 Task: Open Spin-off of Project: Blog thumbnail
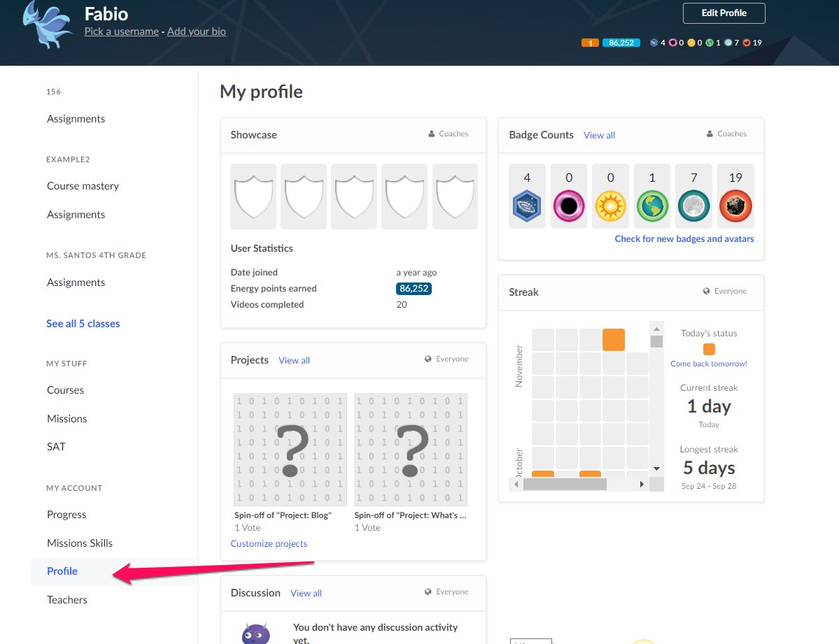(x=290, y=449)
